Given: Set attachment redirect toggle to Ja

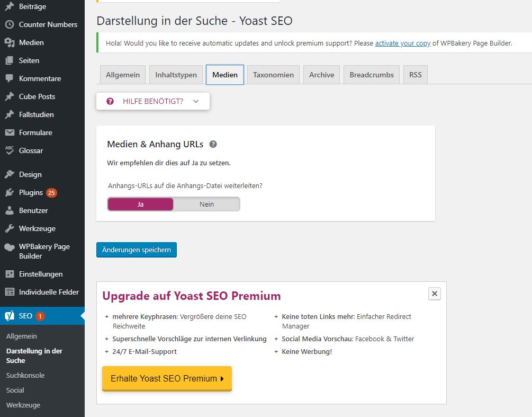Looking at the screenshot, I should point(140,205).
